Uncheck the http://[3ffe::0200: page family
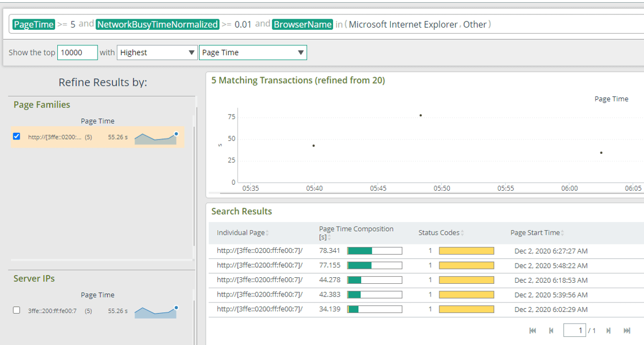 point(16,136)
